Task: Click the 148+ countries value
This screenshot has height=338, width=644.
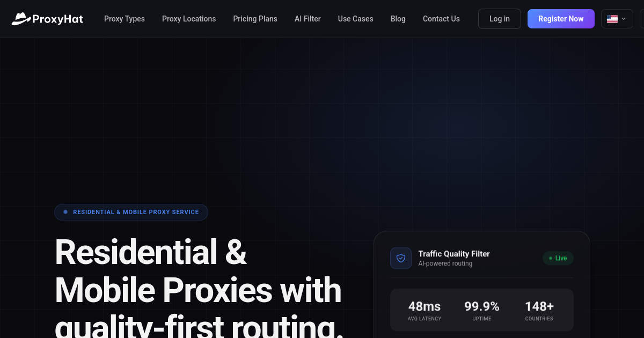Action: point(539,306)
